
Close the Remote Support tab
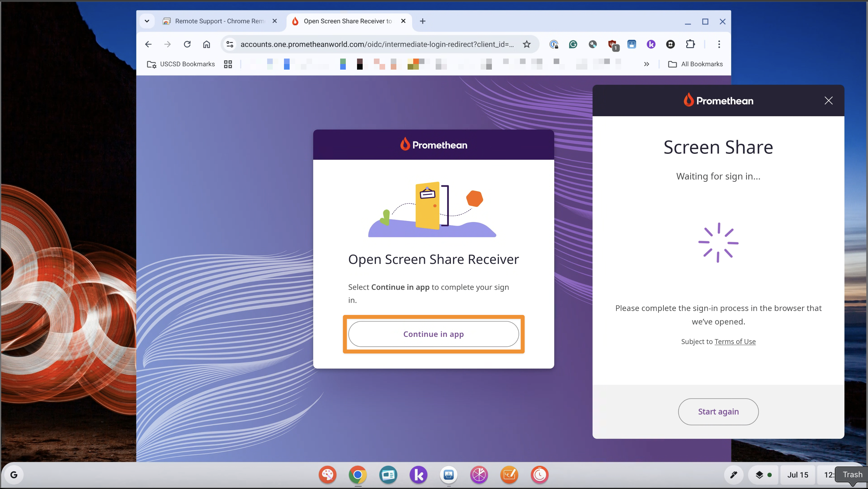[x=275, y=21]
